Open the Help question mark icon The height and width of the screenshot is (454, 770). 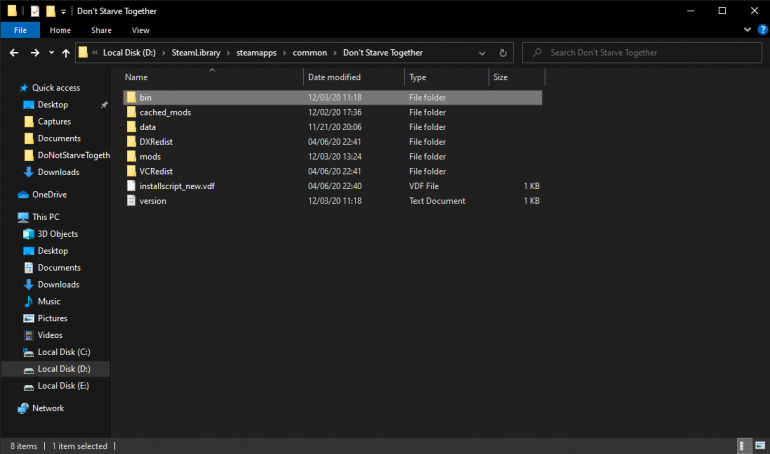tap(761, 30)
